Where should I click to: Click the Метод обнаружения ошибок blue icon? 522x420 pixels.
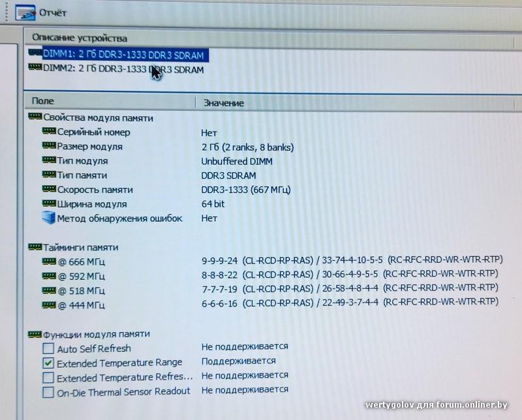tap(49, 218)
